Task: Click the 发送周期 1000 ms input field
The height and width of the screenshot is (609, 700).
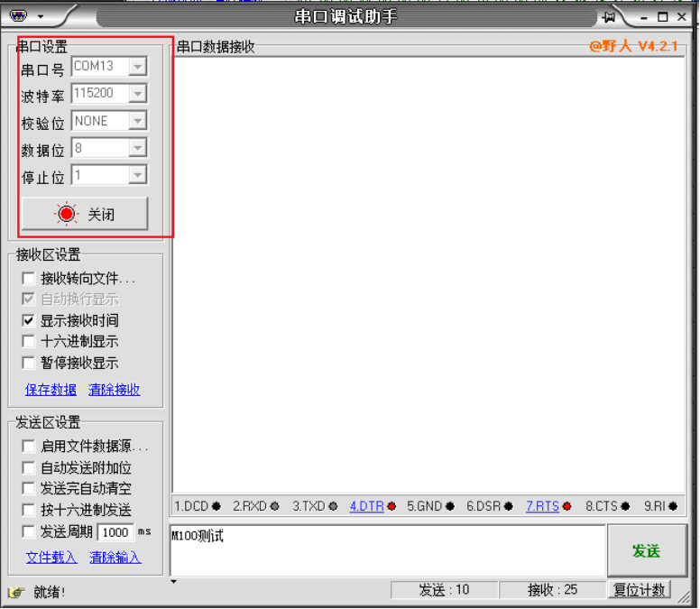Action: [115, 532]
